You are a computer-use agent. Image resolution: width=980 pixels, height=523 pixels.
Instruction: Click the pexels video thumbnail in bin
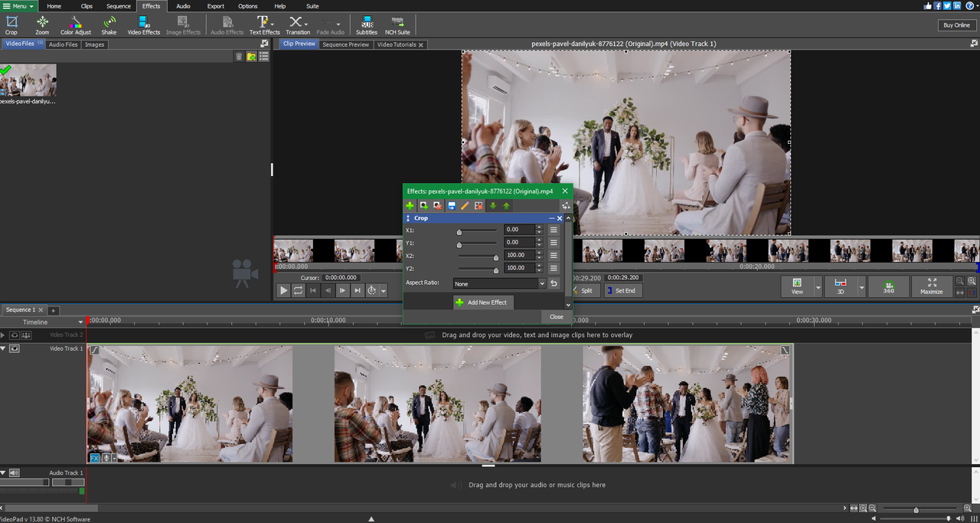pos(28,80)
